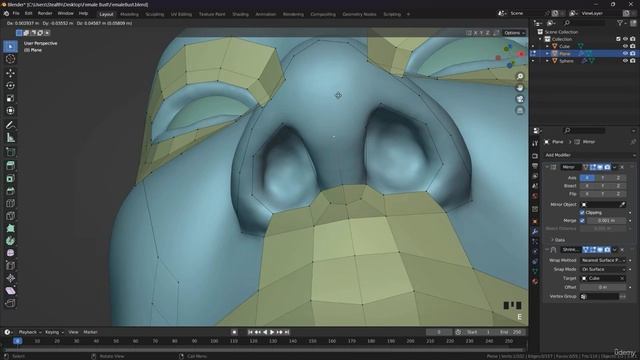
Task: Collapse the Shrinkwrap modifier panel
Action: [547, 249]
